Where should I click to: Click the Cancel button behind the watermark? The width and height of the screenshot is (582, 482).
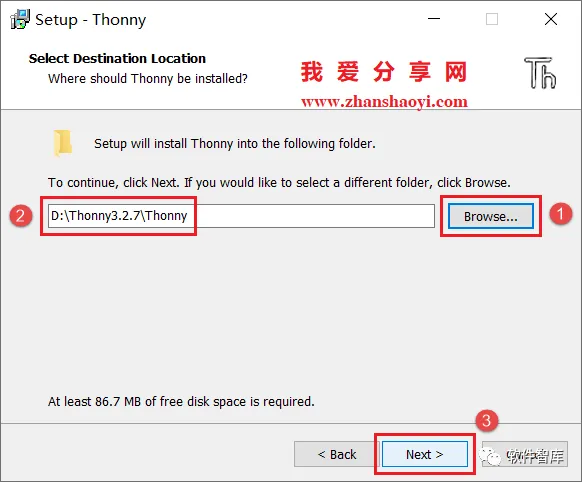pos(525,454)
